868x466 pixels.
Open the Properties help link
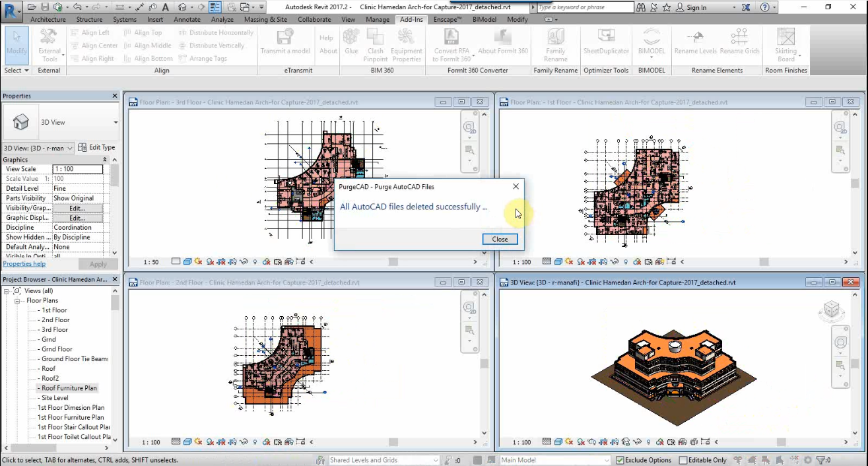(x=24, y=264)
